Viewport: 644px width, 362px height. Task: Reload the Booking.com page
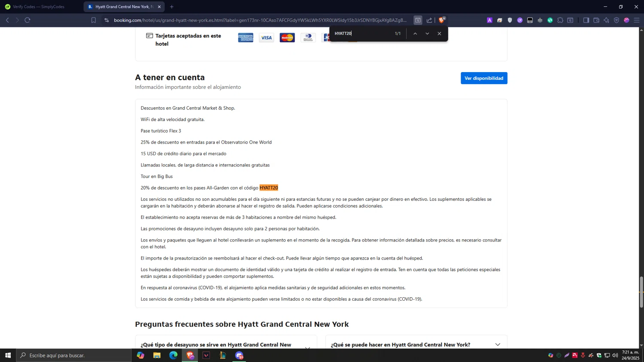27,20
